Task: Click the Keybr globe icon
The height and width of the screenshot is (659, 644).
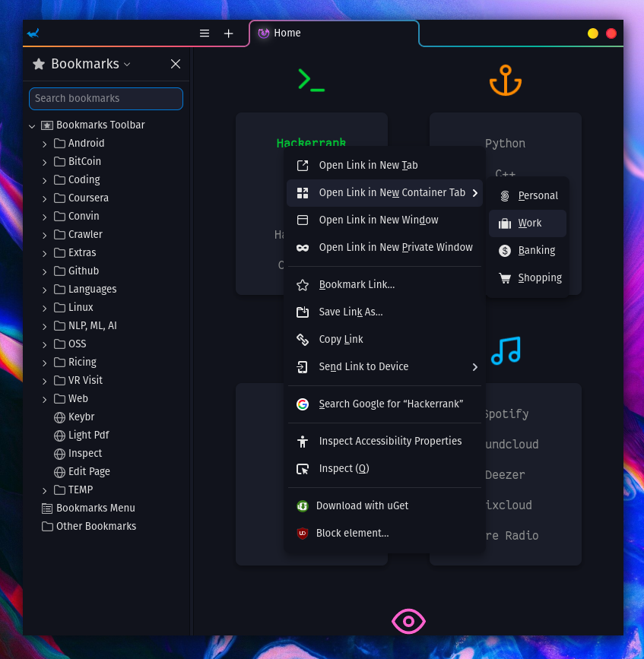Action: click(x=59, y=417)
